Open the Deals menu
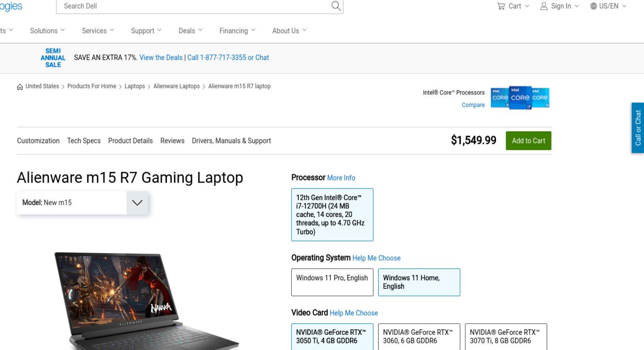Screen dimensions: 644x350 [190, 31]
